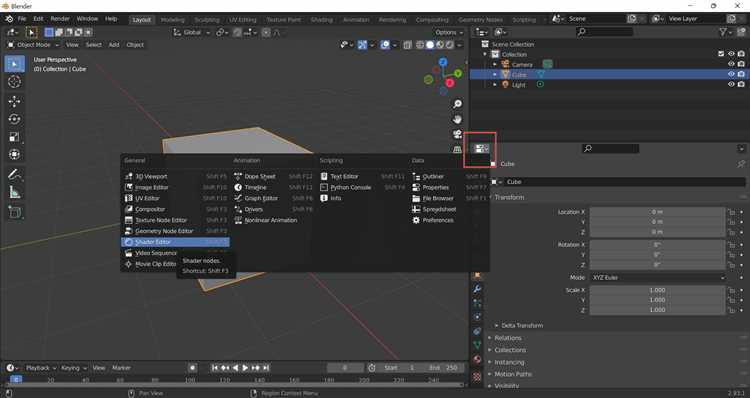Open the Global transform orientation dropdown
Image resolution: width=750 pixels, height=398 pixels.
191,33
